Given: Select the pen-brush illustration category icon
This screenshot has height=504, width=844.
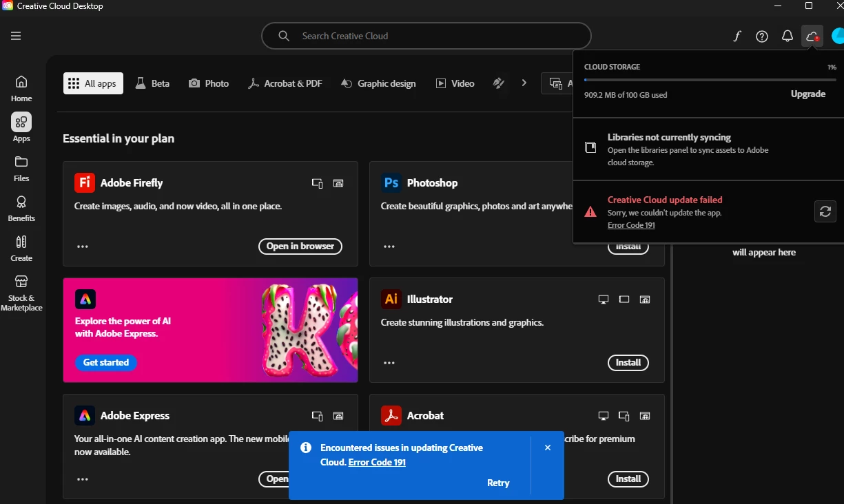Looking at the screenshot, I should 499,83.
